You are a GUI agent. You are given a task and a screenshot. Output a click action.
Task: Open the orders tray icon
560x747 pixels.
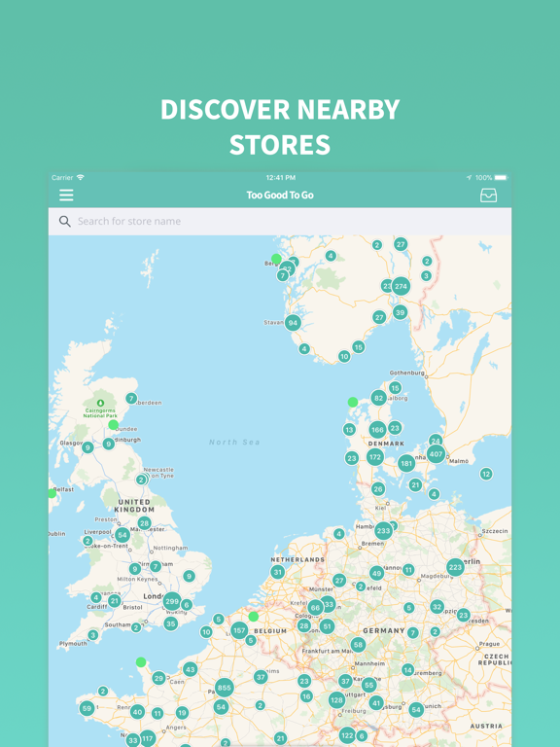point(488,195)
